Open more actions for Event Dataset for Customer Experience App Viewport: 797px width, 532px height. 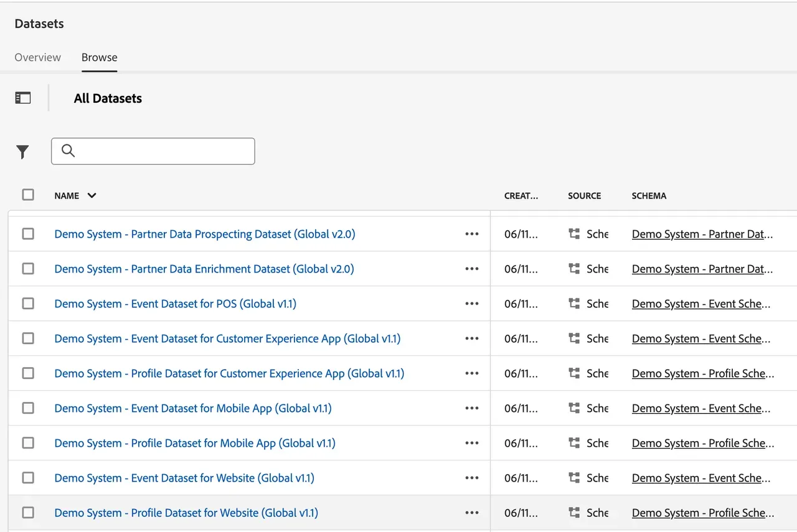(x=472, y=338)
